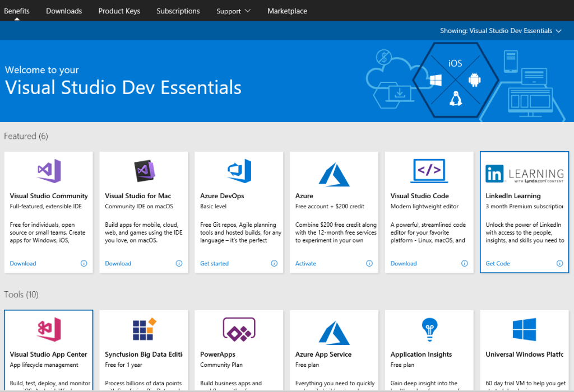
Task: Expand the Support menu chevron
Action: (247, 11)
